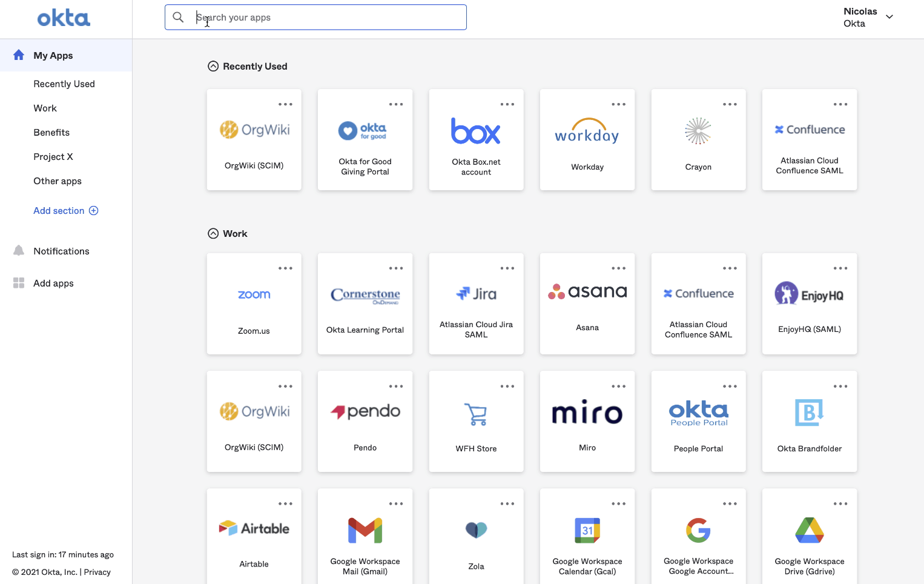Launch EnjoyHQ (SAML) app
The image size is (924, 584).
pyautogui.click(x=810, y=304)
